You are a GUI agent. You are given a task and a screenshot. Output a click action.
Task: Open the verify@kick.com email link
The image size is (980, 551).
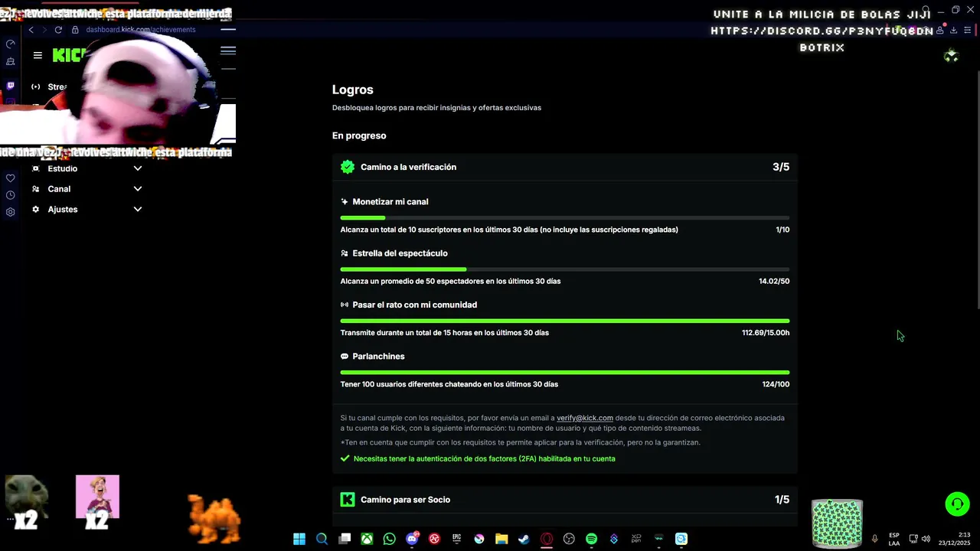[585, 418]
